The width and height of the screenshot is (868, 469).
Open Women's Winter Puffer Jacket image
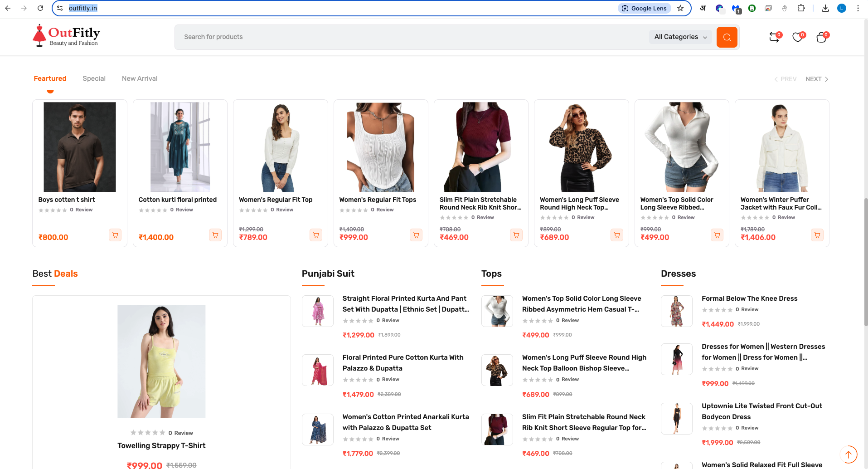(x=782, y=147)
